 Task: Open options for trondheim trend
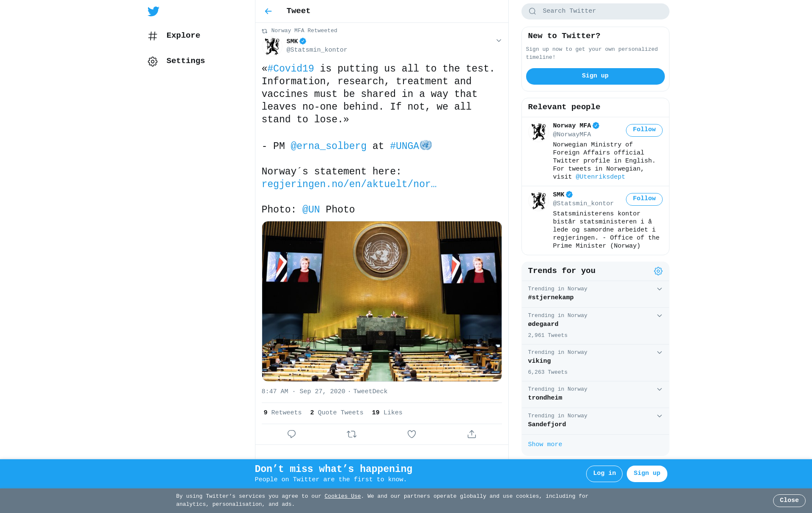tap(659, 389)
